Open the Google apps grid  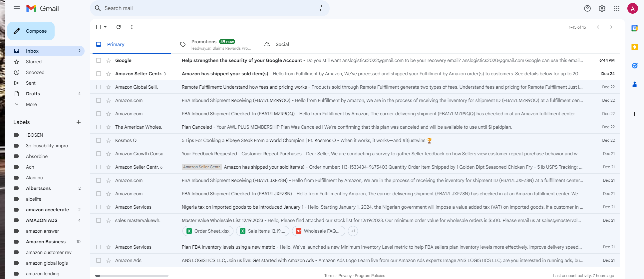click(617, 8)
